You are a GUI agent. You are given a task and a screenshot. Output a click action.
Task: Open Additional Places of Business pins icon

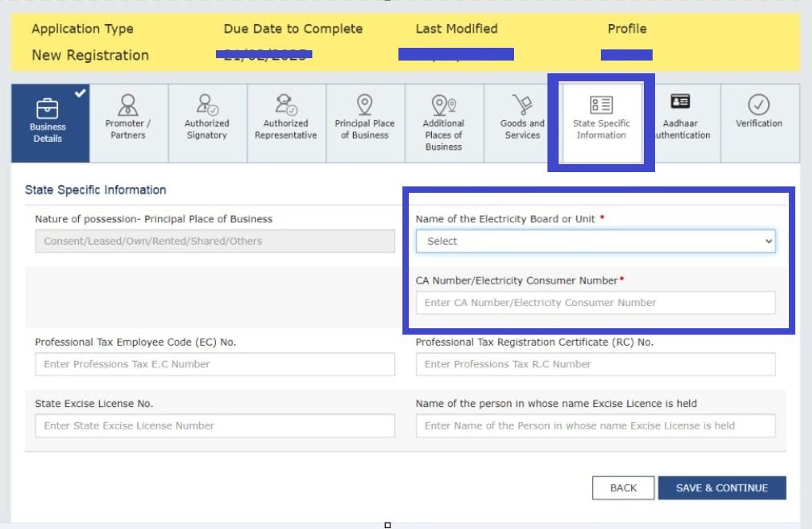444,105
